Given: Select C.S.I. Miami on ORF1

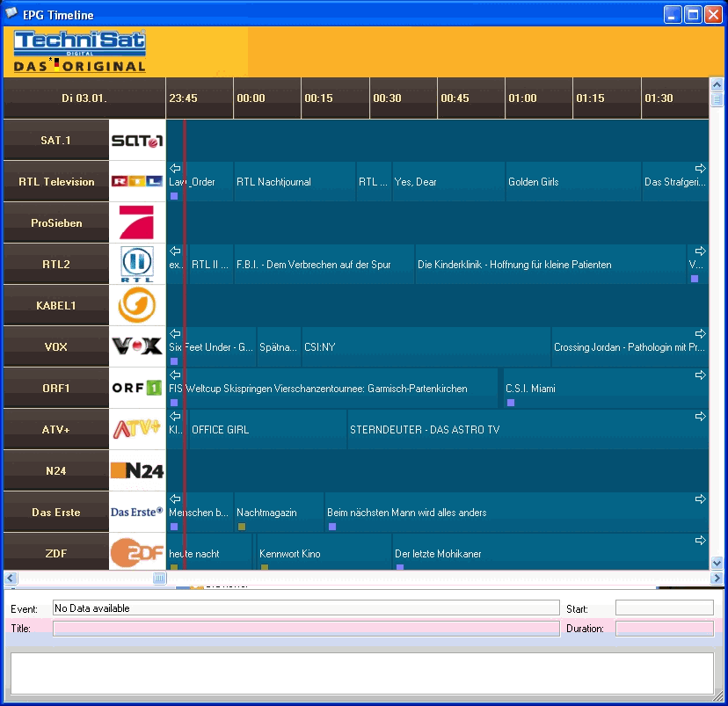Looking at the screenshot, I should point(606,388).
